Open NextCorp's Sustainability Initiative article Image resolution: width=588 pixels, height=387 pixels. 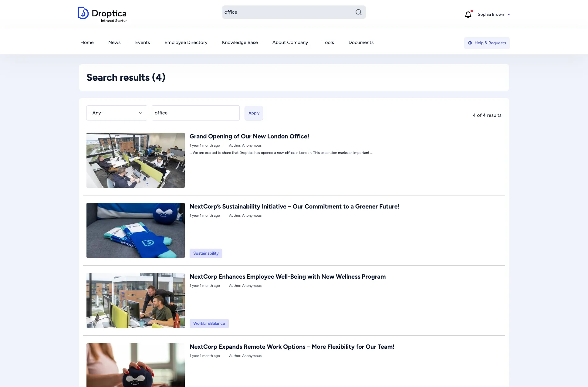tap(294, 207)
